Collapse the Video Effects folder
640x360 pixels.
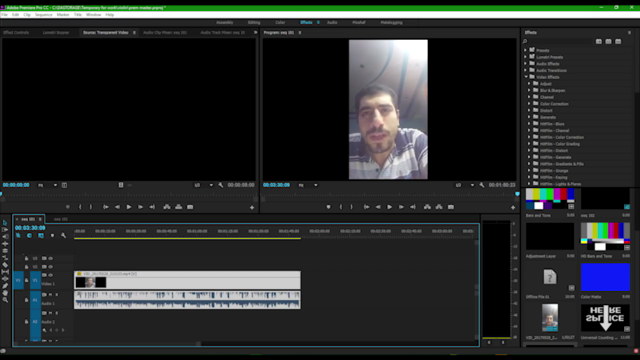click(526, 77)
